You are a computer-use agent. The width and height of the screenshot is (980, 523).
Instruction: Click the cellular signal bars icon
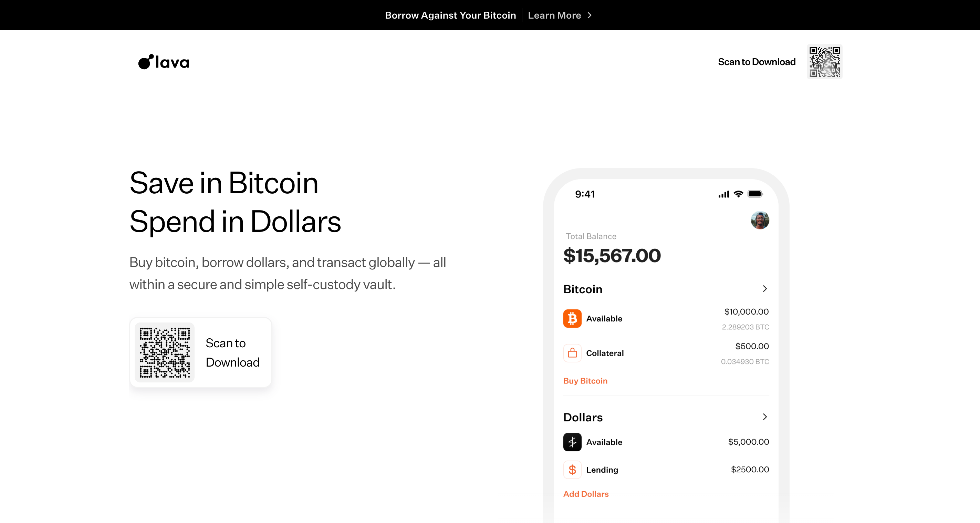pos(723,195)
